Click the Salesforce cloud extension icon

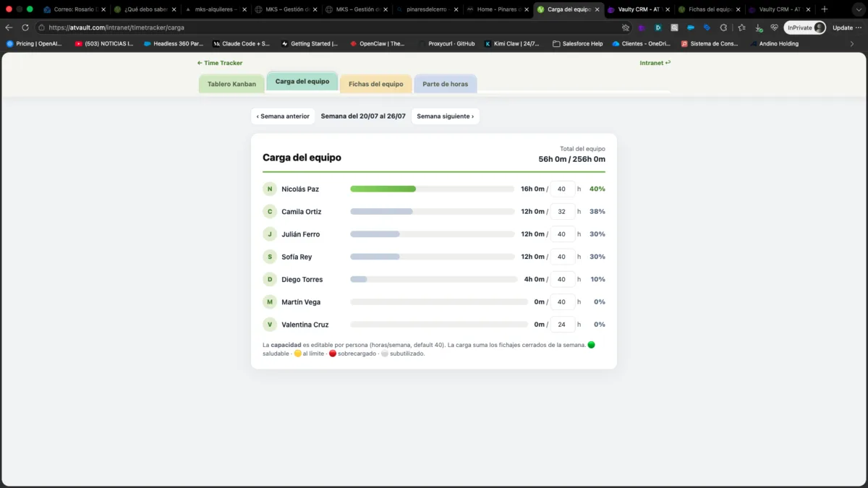coord(690,27)
